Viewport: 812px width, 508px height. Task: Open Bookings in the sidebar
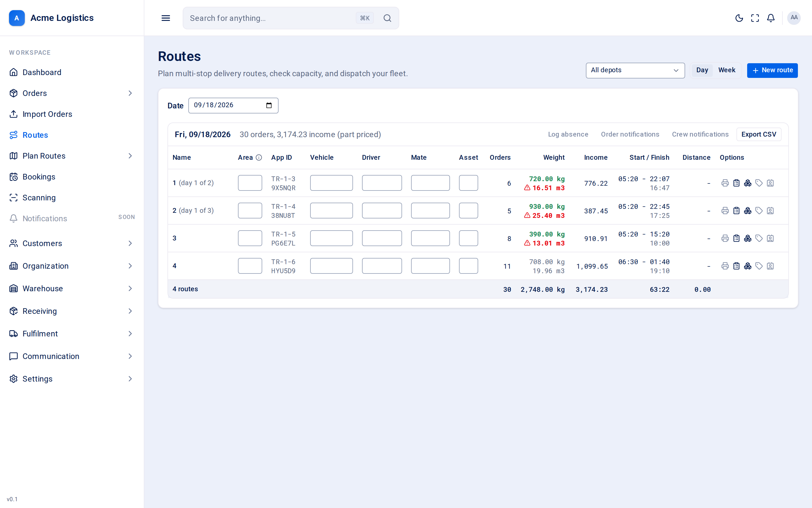[72, 177]
